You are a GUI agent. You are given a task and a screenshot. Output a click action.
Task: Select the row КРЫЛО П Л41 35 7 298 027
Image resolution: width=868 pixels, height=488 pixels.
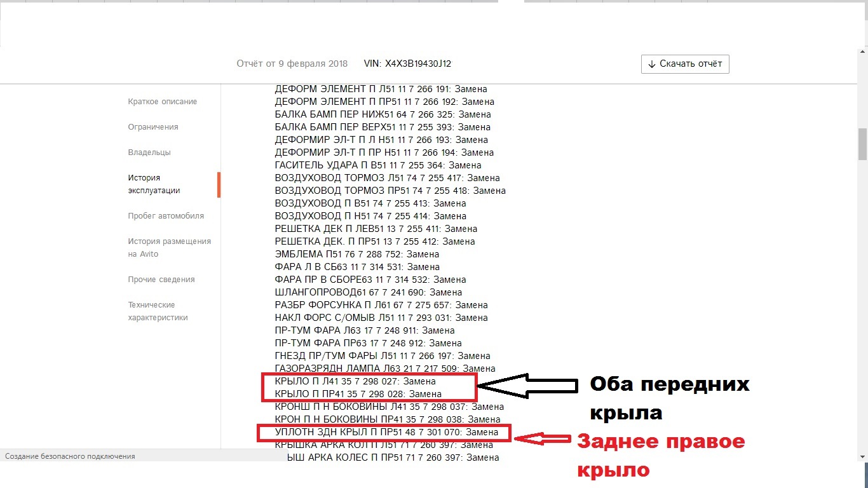tap(355, 381)
